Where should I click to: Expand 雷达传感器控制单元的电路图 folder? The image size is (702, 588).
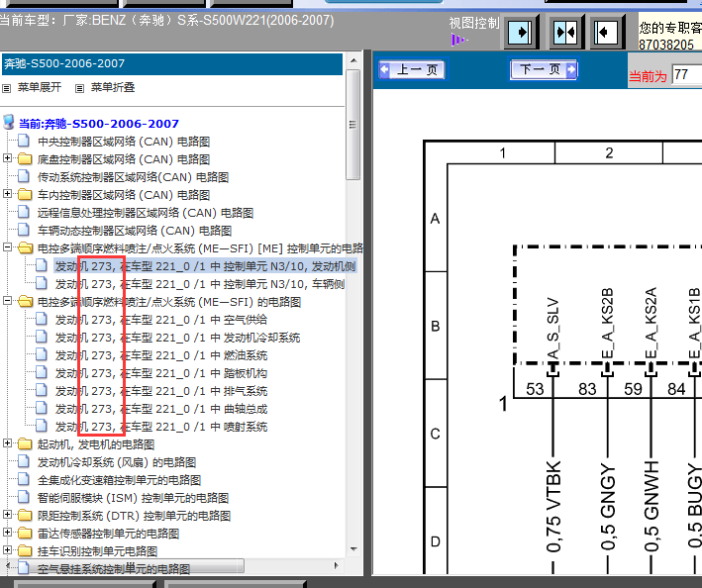click(x=7, y=533)
